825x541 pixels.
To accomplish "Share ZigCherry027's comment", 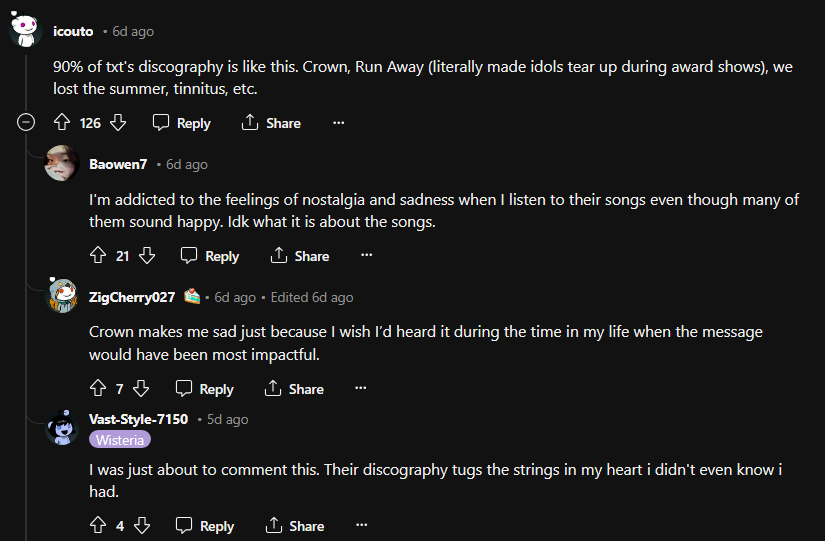I will tap(294, 389).
